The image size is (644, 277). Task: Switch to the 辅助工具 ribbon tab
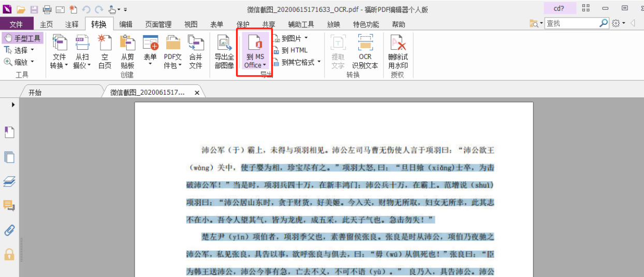(301, 24)
